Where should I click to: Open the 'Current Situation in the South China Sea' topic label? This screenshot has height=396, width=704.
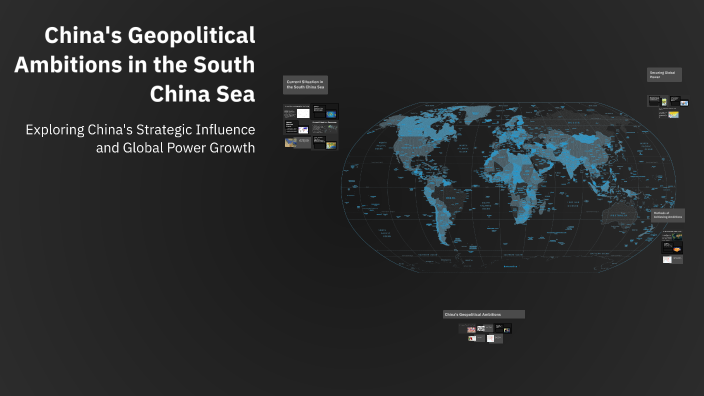click(x=305, y=84)
